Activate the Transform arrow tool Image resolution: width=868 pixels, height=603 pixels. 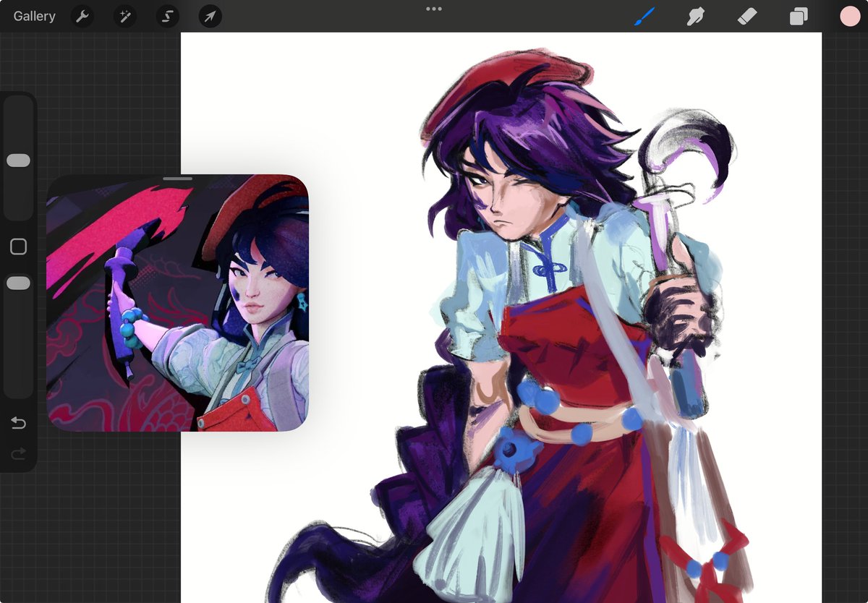coord(210,16)
